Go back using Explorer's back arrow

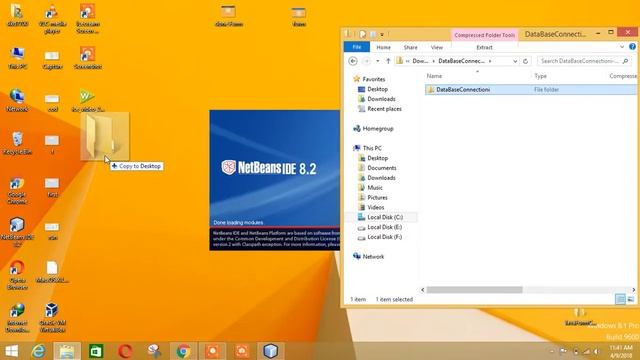click(x=353, y=61)
